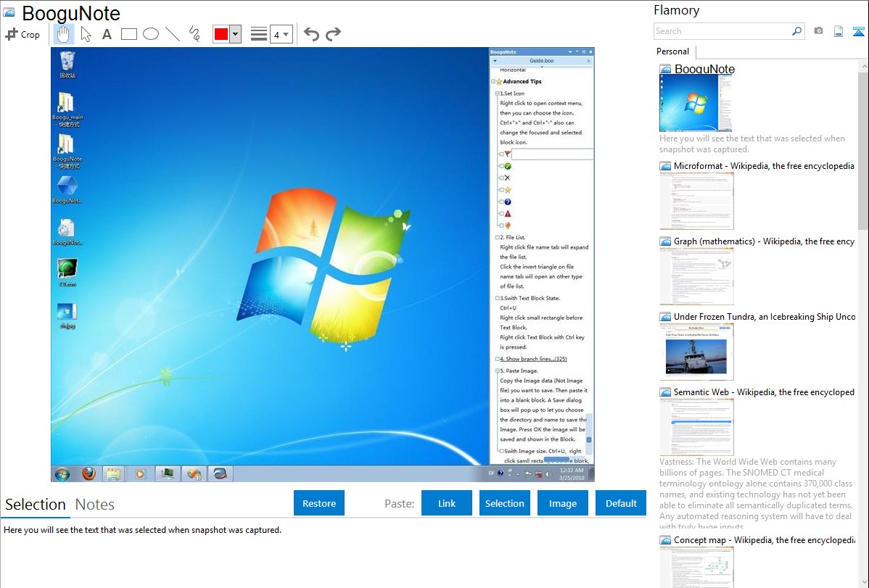869x588 pixels.
Task: Open the 4. Show branch lines link
Action: coord(533,359)
